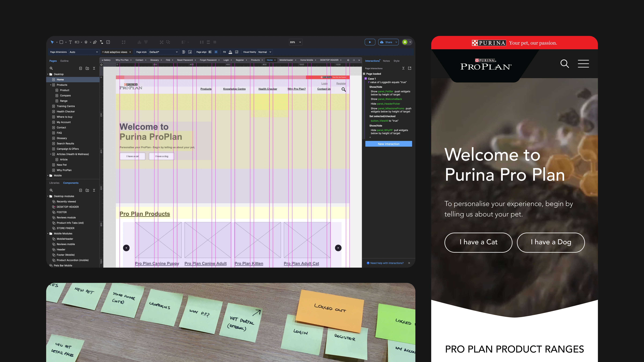Collapse the Products page tree
This screenshot has width=644, height=362.
click(x=50, y=85)
